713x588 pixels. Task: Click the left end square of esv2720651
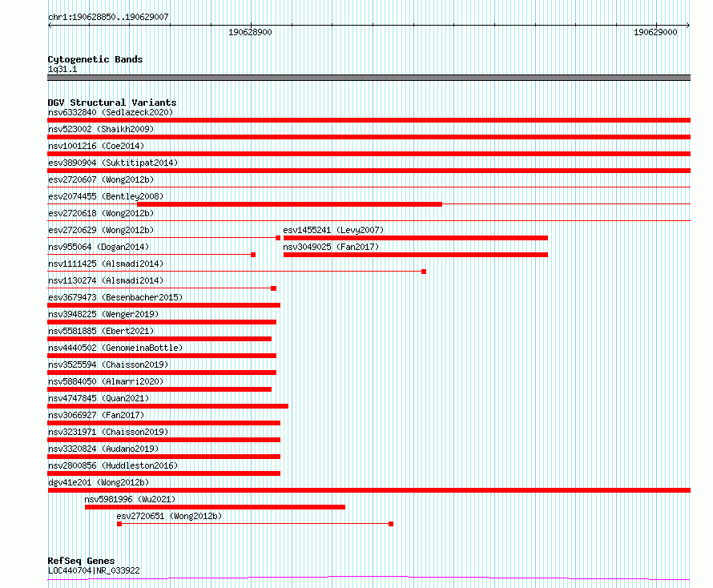point(119,524)
